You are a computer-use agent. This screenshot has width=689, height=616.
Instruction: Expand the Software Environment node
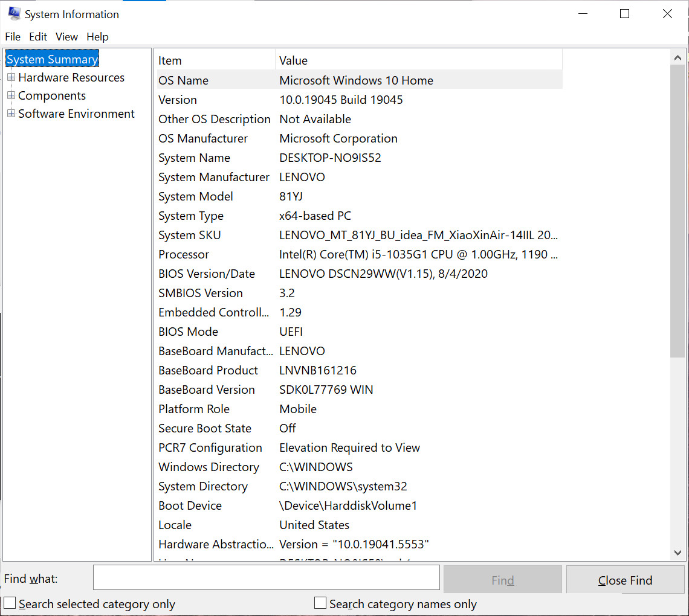11,114
